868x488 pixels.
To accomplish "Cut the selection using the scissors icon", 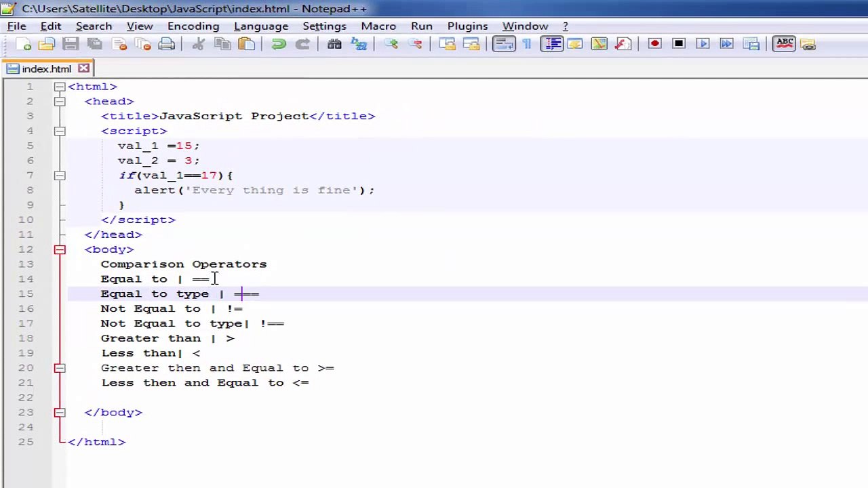I will (x=198, y=44).
